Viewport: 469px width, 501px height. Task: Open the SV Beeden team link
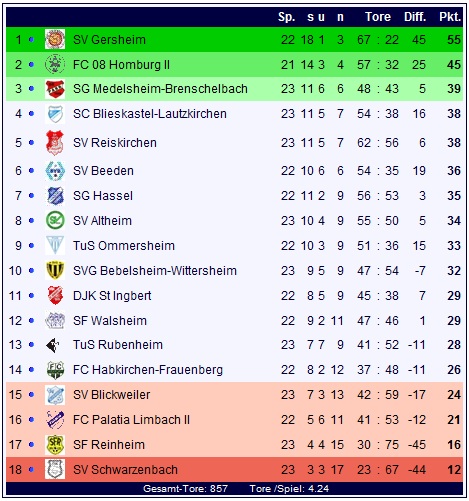[x=103, y=171]
